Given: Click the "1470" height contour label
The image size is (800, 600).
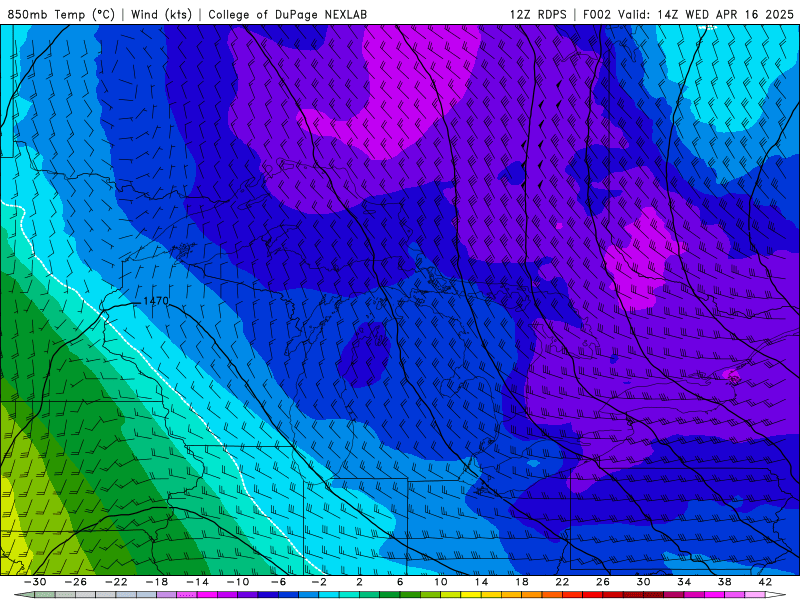Looking at the screenshot, I should point(156,301).
